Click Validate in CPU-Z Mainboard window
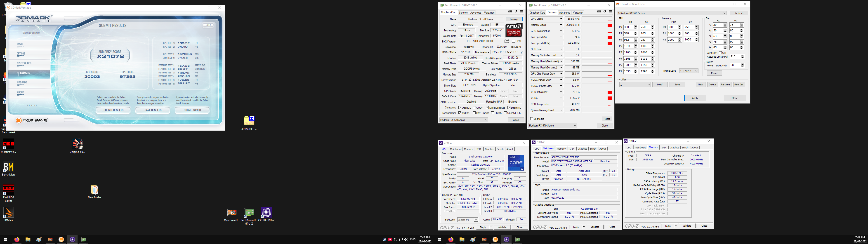This screenshot has width=868, height=244. point(595,227)
